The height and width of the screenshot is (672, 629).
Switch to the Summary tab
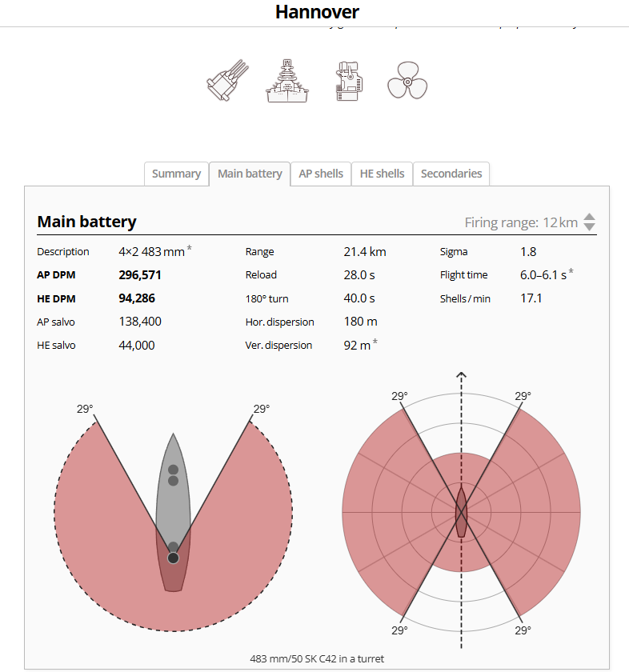[176, 174]
